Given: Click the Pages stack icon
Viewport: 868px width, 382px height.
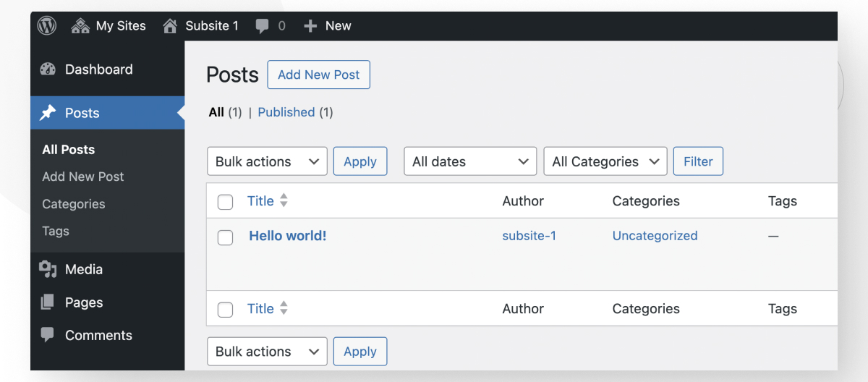Looking at the screenshot, I should pos(48,302).
